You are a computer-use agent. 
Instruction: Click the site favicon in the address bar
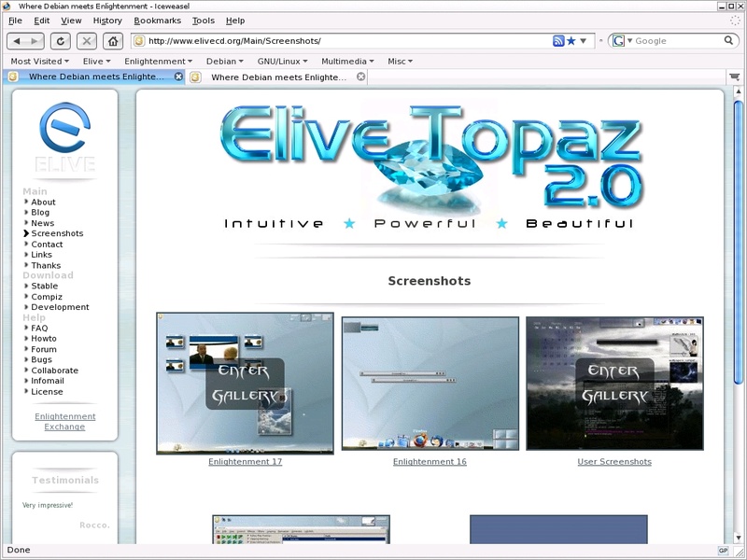138,41
